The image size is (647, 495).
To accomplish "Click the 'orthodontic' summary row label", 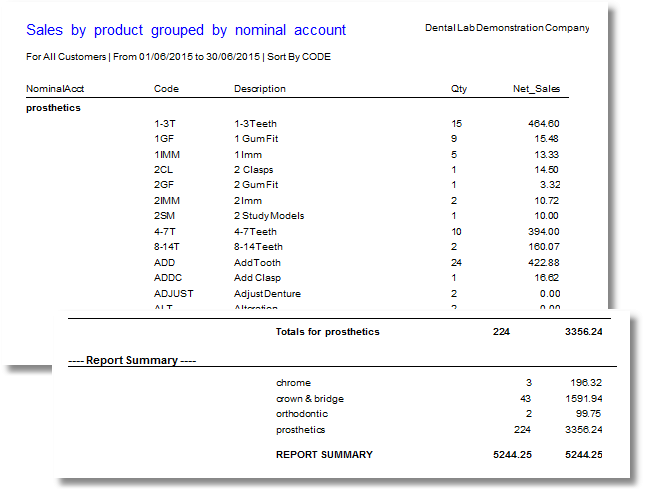I will [302, 414].
